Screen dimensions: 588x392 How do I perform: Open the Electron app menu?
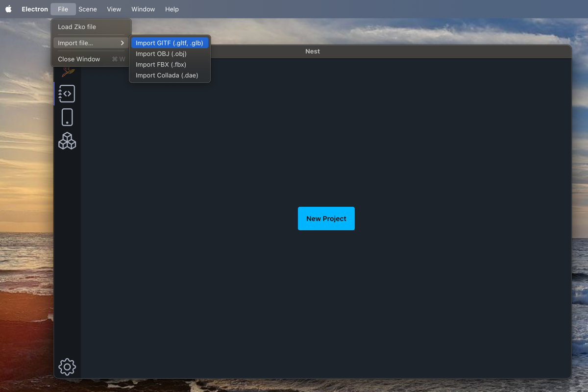pyautogui.click(x=35, y=9)
